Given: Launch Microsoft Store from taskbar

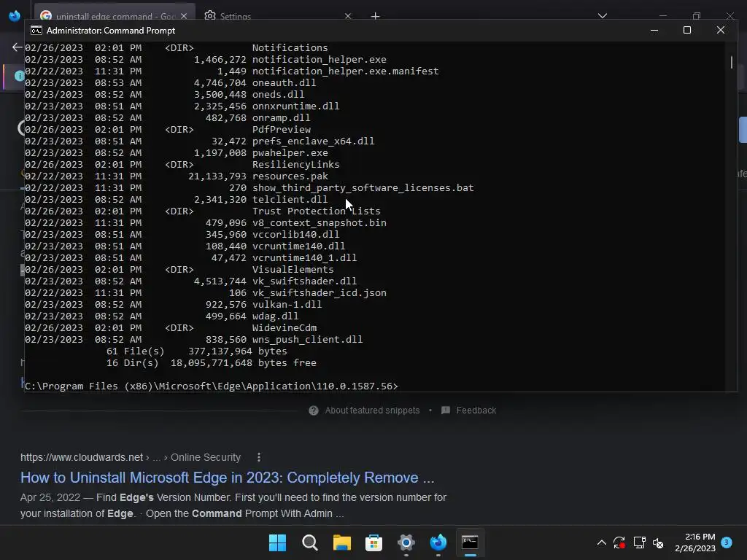Looking at the screenshot, I should [374, 542].
